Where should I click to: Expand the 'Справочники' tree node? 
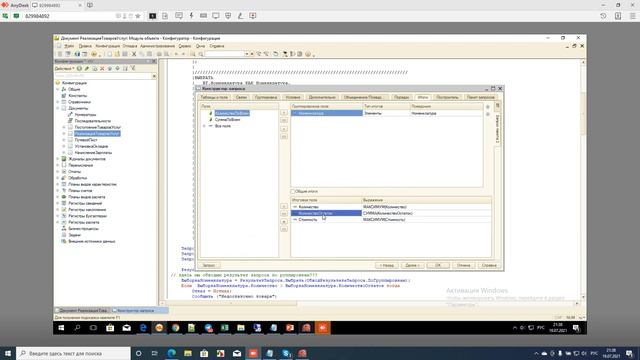(x=58, y=102)
